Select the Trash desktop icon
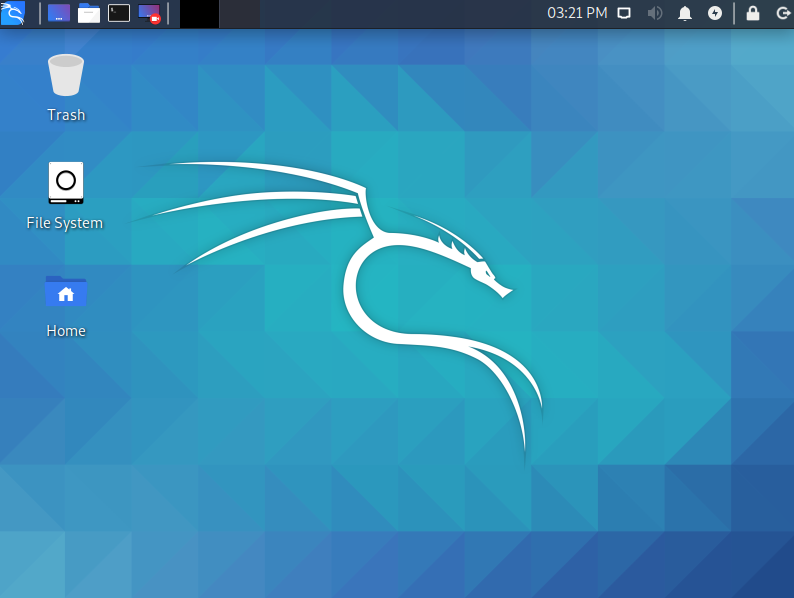 (x=66, y=75)
